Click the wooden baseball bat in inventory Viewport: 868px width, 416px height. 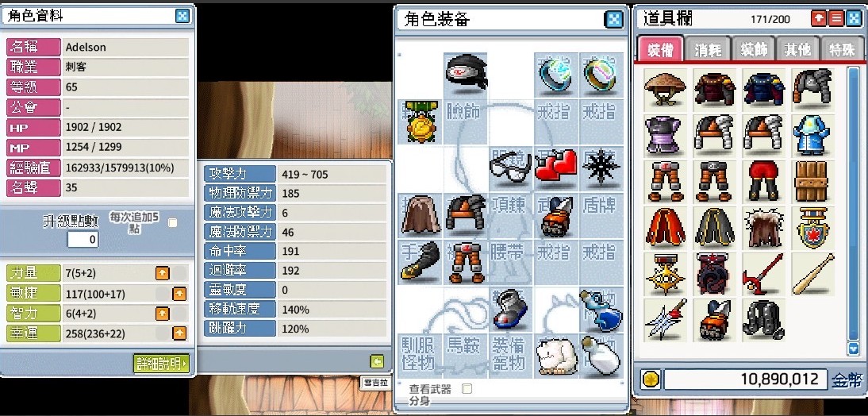(812, 274)
